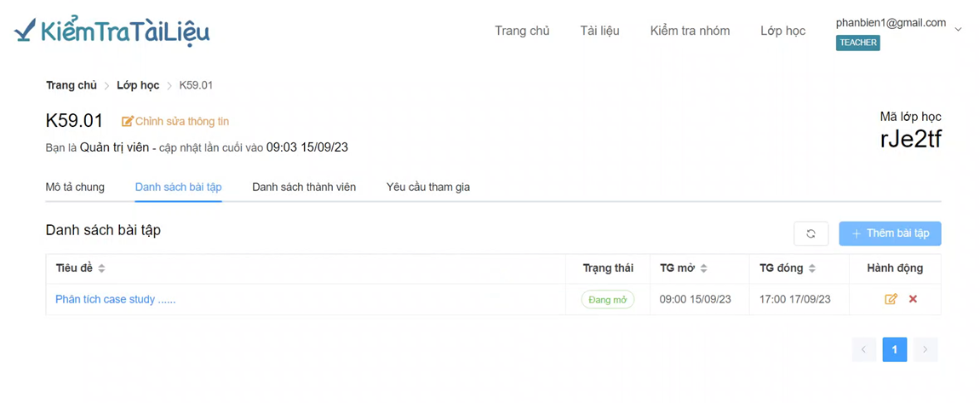Click the class code rJe2tf
The image size is (980, 403).
tap(911, 139)
